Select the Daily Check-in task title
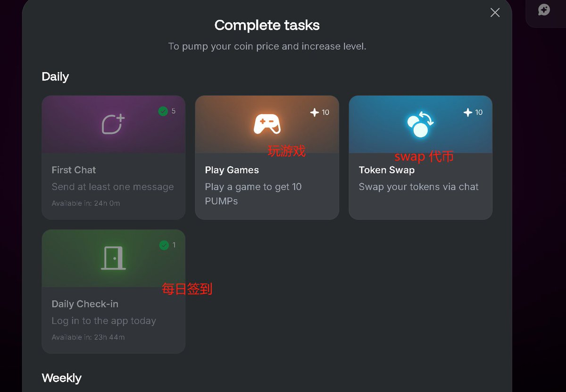Image resolution: width=566 pixels, height=392 pixels. [85, 304]
